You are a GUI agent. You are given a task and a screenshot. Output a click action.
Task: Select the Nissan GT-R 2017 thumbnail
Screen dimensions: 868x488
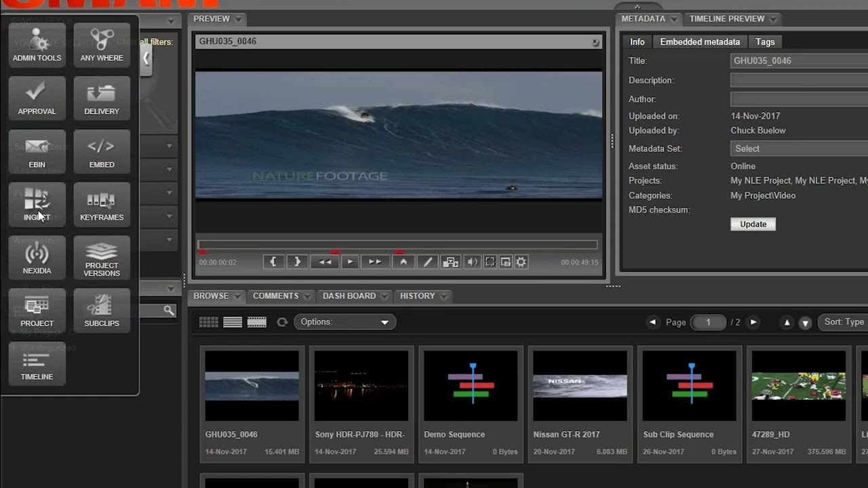tap(580, 386)
